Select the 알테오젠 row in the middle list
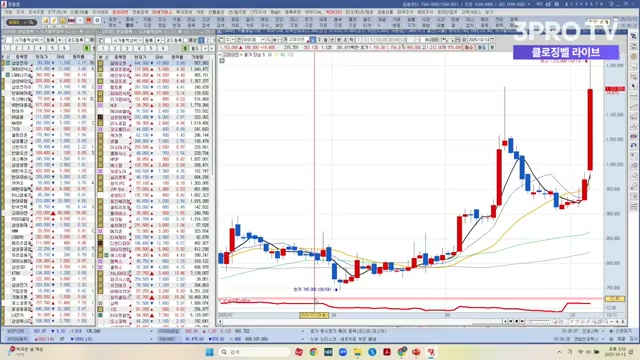Image resolution: width=640 pixels, height=360 pixels. pos(154,63)
